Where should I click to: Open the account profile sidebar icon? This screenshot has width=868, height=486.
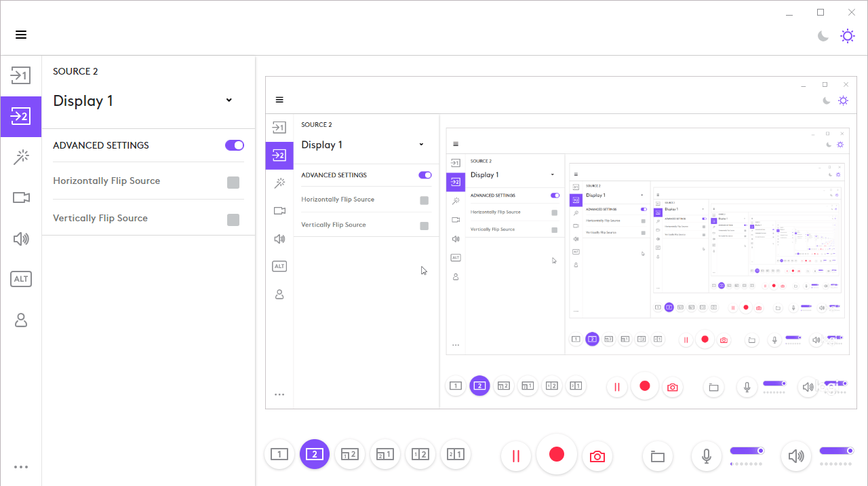click(x=21, y=320)
